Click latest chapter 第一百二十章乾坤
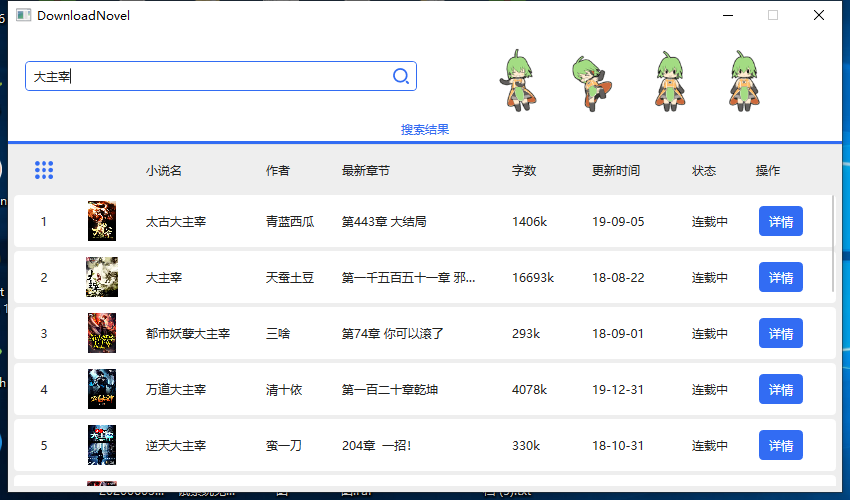 (x=390, y=390)
